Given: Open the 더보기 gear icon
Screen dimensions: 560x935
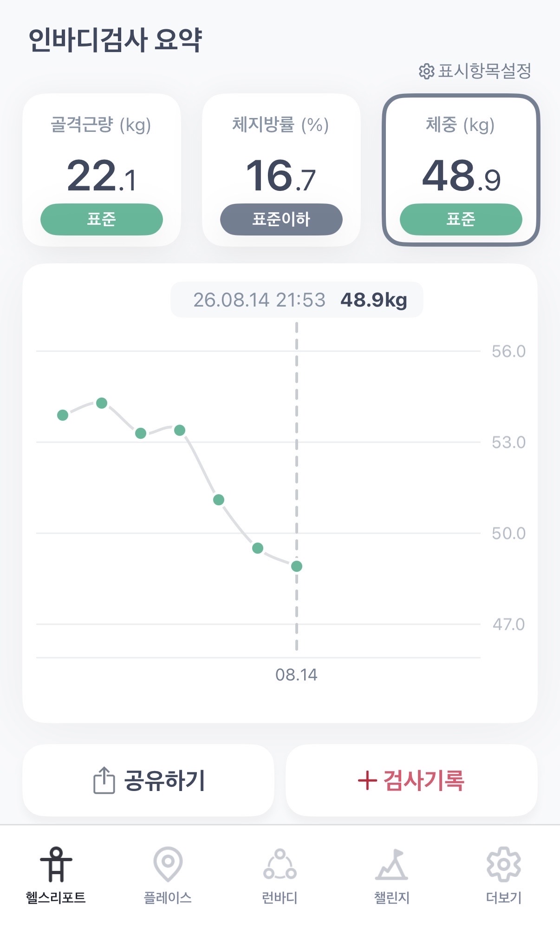Looking at the screenshot, I should coord(504,864).
